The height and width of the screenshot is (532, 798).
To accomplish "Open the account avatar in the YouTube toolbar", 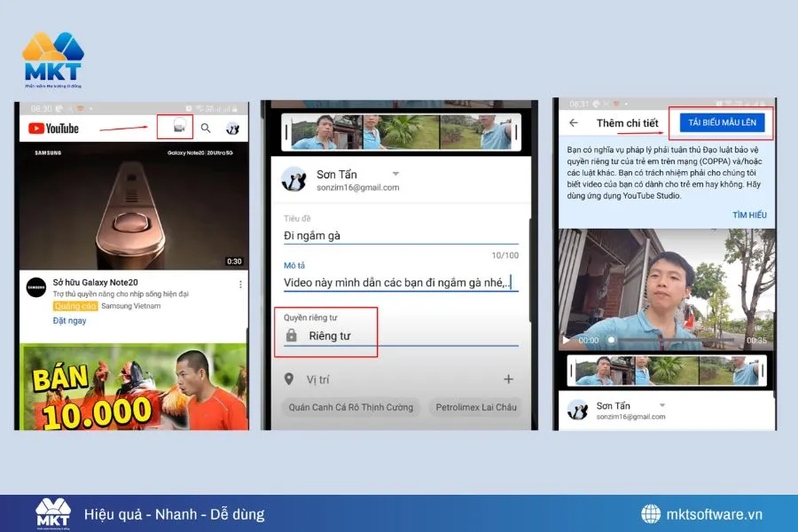I will tap(232, 127).
